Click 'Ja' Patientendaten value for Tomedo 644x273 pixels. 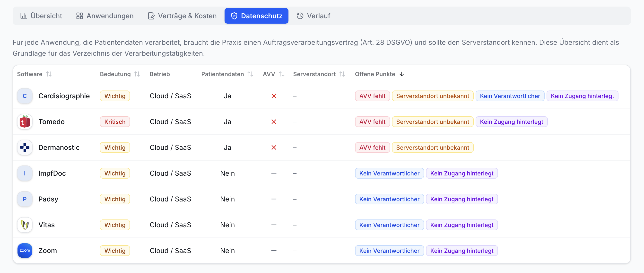(227, 122)
